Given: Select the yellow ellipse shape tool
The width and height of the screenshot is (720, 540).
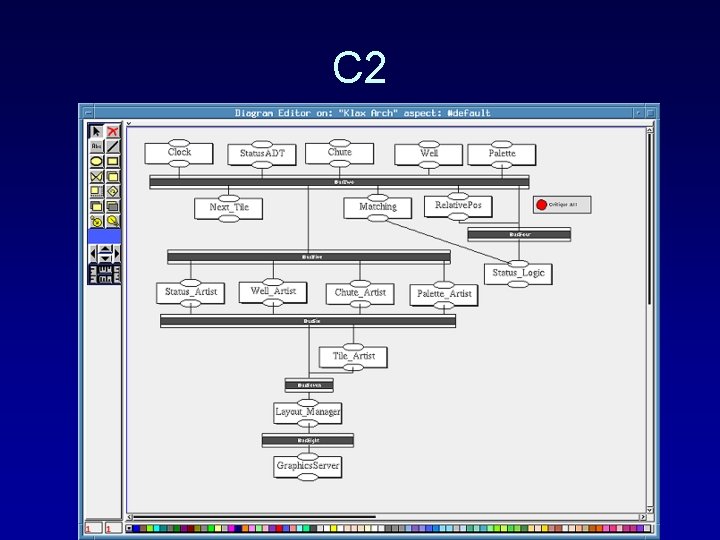Looking at the screenshot, I should [96, 161].
